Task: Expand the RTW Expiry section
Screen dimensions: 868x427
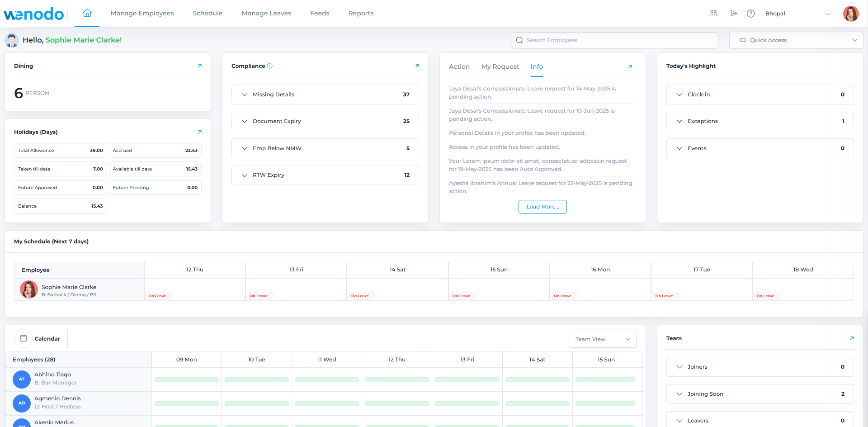Action: pos(245,175)
